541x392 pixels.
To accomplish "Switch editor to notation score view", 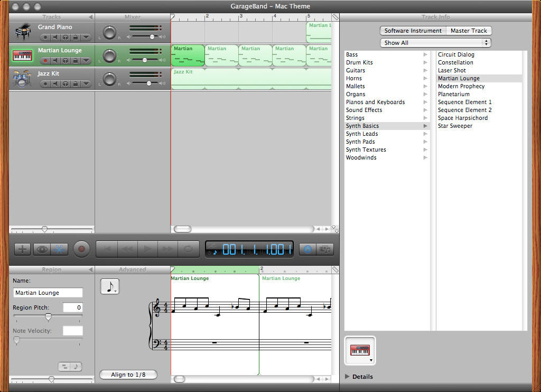I will tap(76, 367).
